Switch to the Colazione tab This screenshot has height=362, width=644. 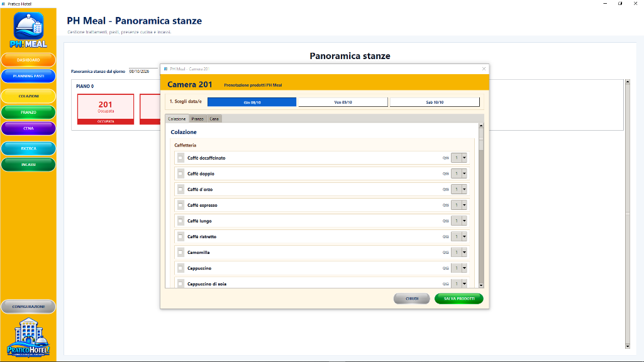click(x=177, y=119)
